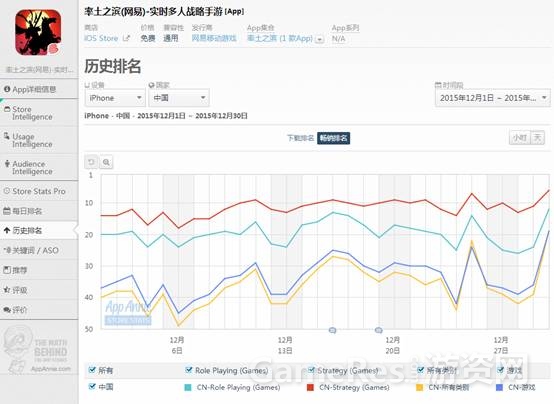Switch granularity to 天
The height and width of the screenshot is (404, 554).
coord(537,137)
